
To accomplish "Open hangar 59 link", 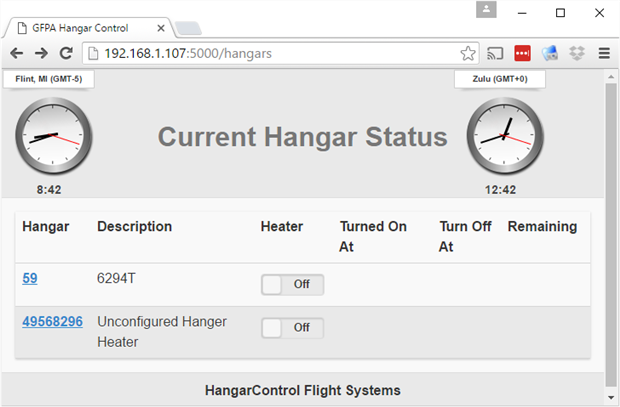I will [30, 278].
